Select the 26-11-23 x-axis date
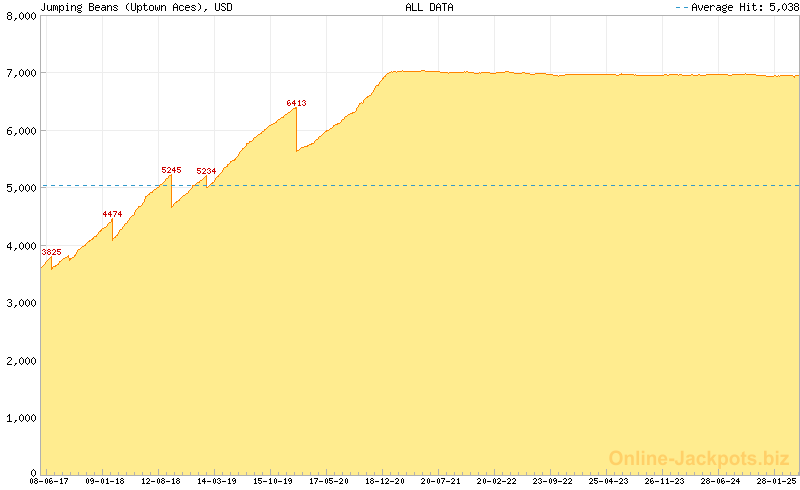This screenshot has height=490, width=800. coord(665,481)
